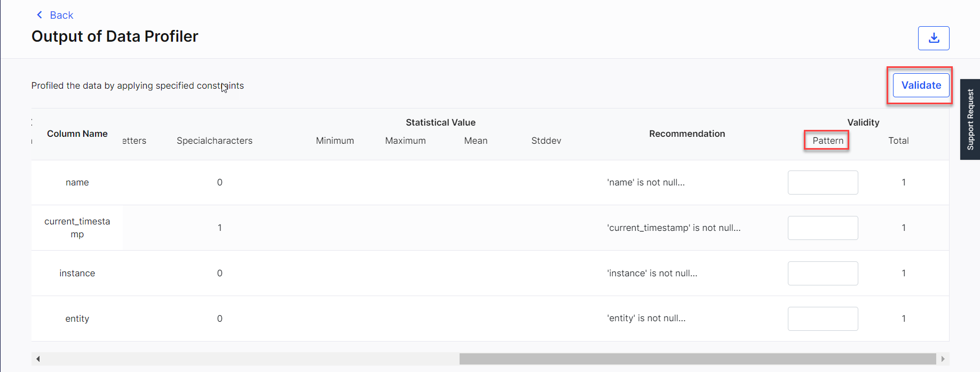Click Specialcharacters value 0 in entity row
Image resolution: width=980 pixels, height=372 pixels.
pos(219,319)
